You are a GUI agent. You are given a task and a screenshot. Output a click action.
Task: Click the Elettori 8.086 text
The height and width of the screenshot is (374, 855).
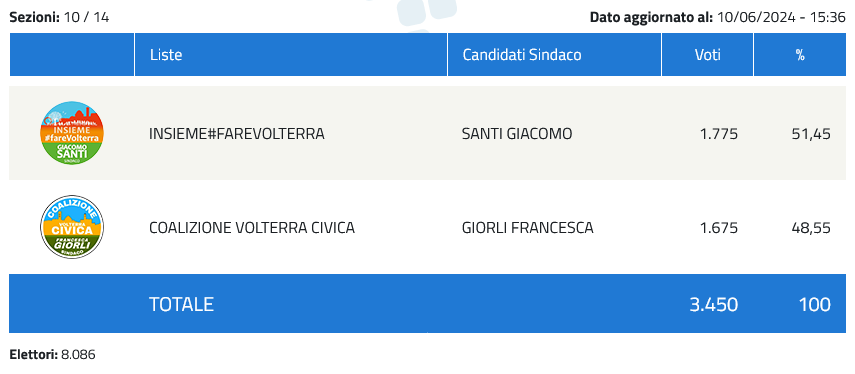coord(52,355)
